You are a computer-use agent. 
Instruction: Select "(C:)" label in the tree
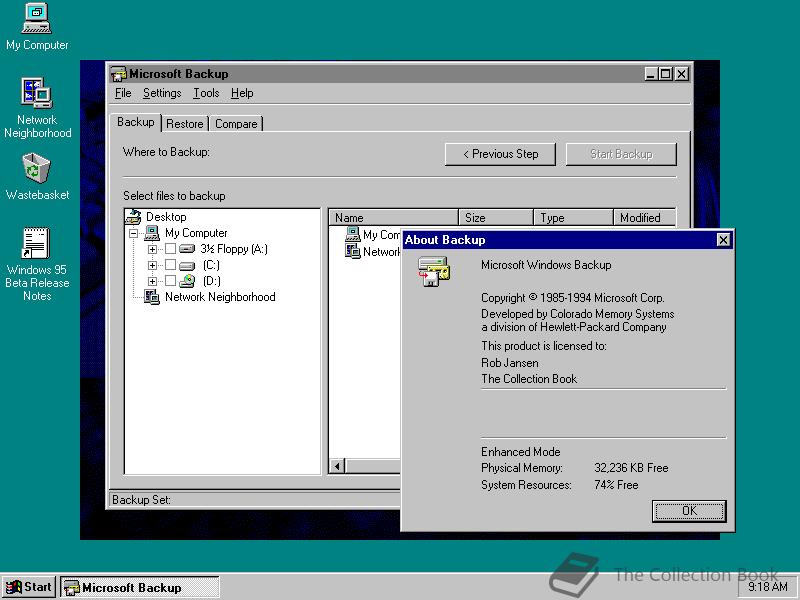coord(211,265)
